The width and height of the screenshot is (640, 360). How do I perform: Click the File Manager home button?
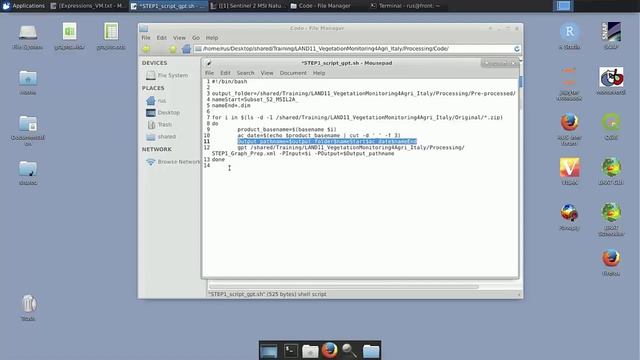click(186, 49)
